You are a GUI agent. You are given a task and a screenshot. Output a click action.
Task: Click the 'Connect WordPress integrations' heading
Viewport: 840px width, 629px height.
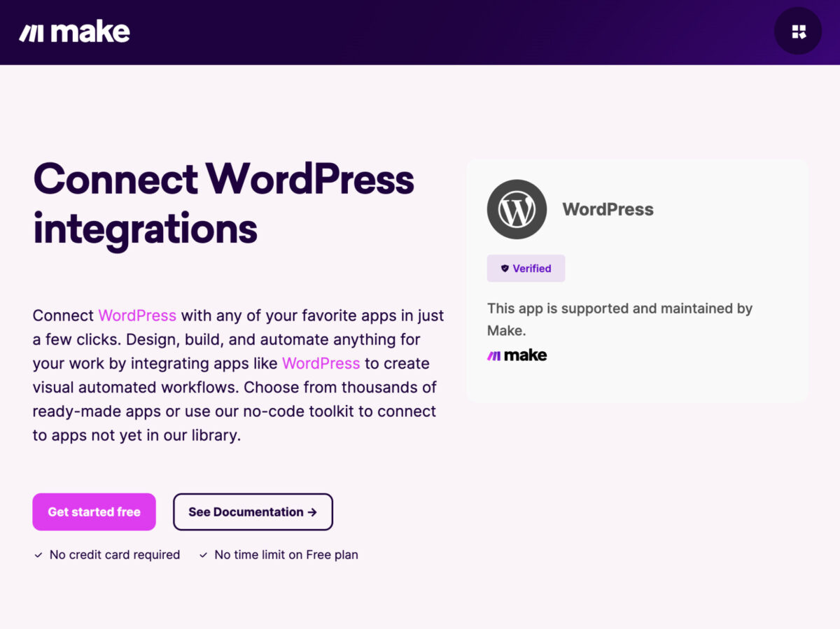[223, 204]
